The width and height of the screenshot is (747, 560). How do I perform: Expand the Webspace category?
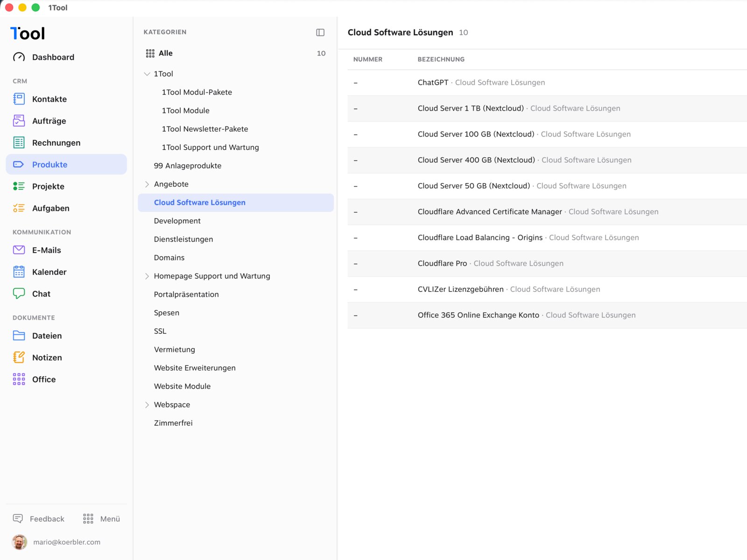click(x=147, y=405)
